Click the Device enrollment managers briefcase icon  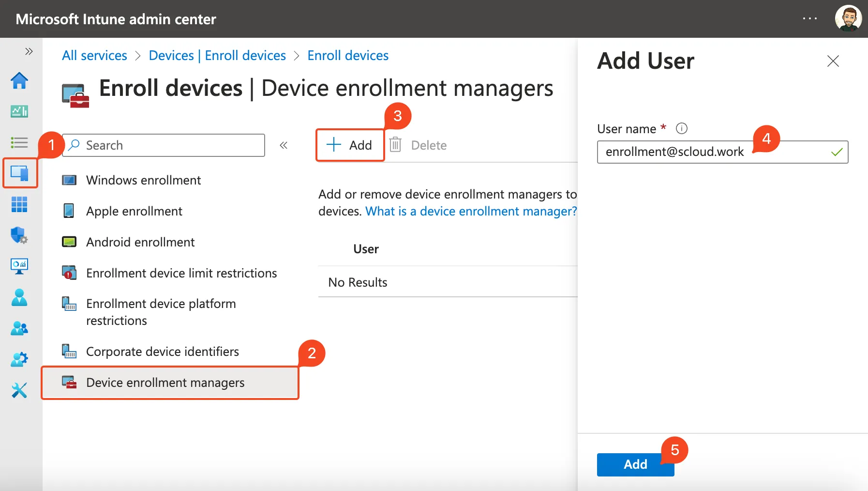click(69, 382)
